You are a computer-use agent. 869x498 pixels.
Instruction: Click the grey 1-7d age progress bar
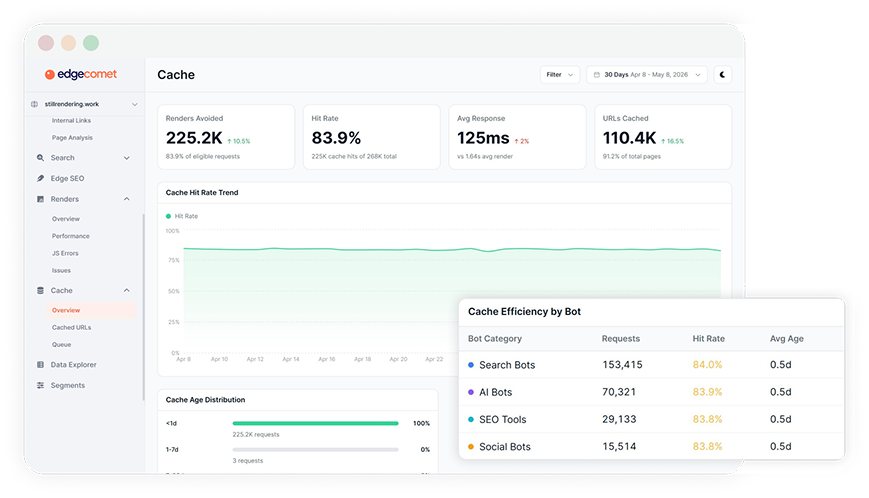315,449
